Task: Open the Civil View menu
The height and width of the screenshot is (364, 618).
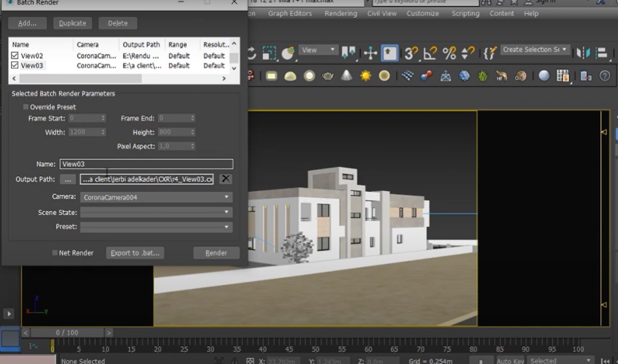Action: (382, 13)
